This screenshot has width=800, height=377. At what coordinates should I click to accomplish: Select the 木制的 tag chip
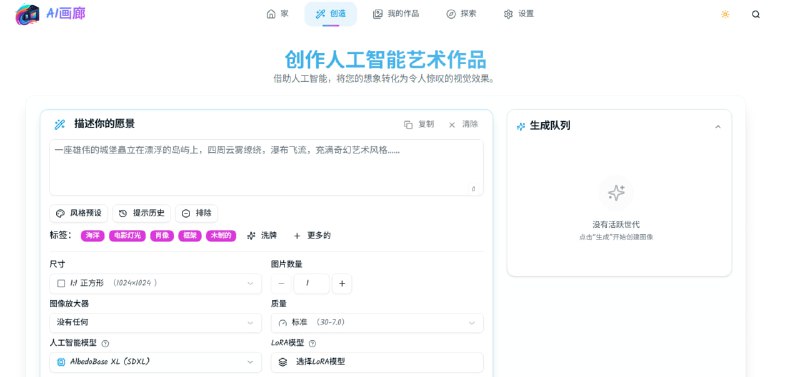tap(221, 236)
